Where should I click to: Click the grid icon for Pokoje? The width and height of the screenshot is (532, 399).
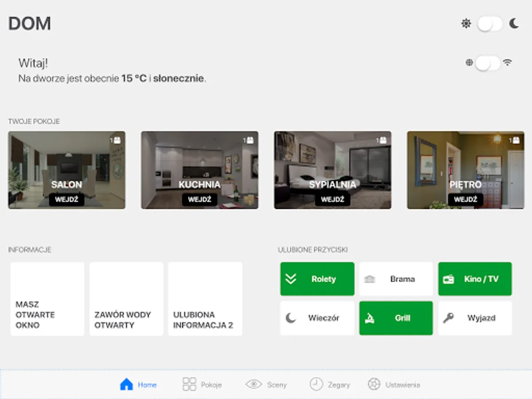189,384
